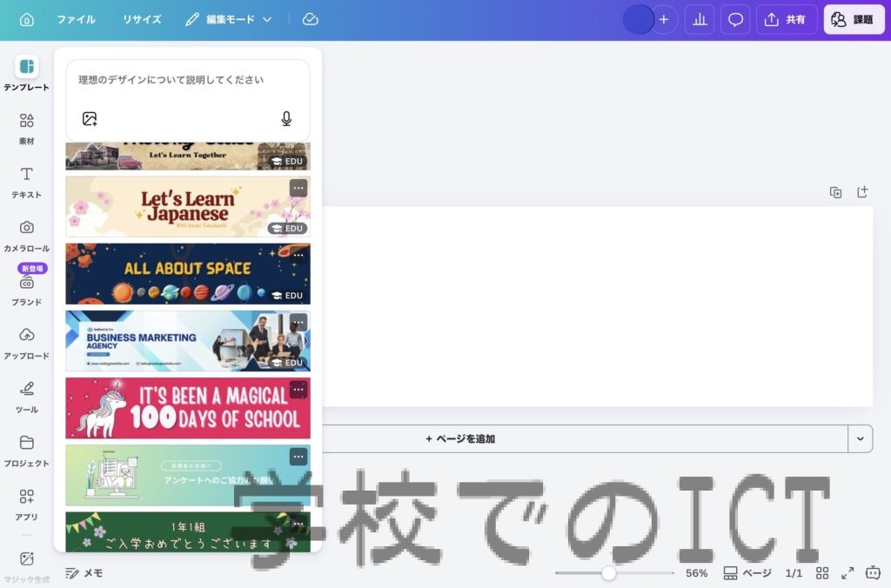Screen dimensions: 891x588
Task: Open the analytics bar chart icon
Action: coord(699,19)
